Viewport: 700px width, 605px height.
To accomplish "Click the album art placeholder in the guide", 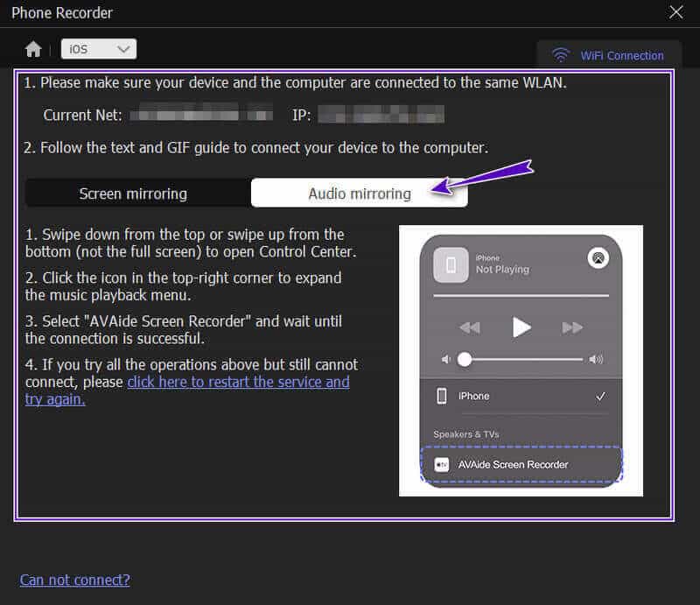I will [x=451, y=265].
